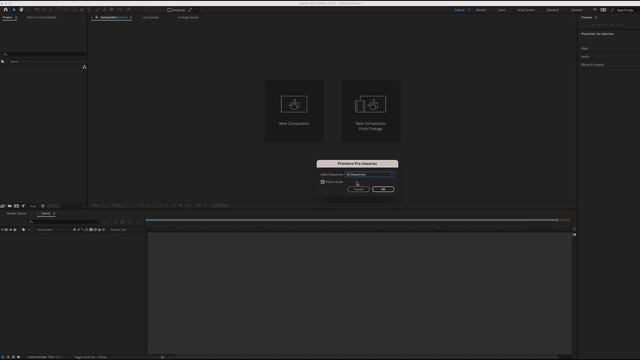Click the Project panel search field
The image size is (640, 360).
(x=44, y=54)
